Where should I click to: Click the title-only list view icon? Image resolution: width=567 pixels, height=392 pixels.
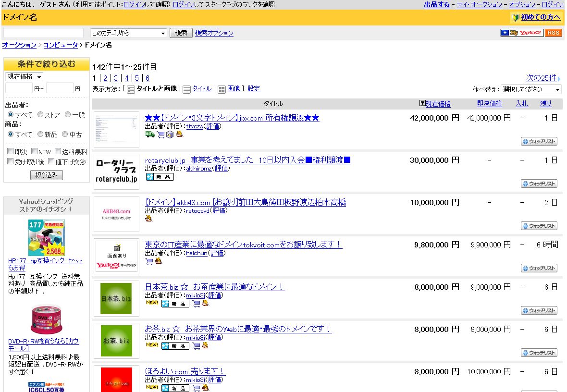(186, 89)
